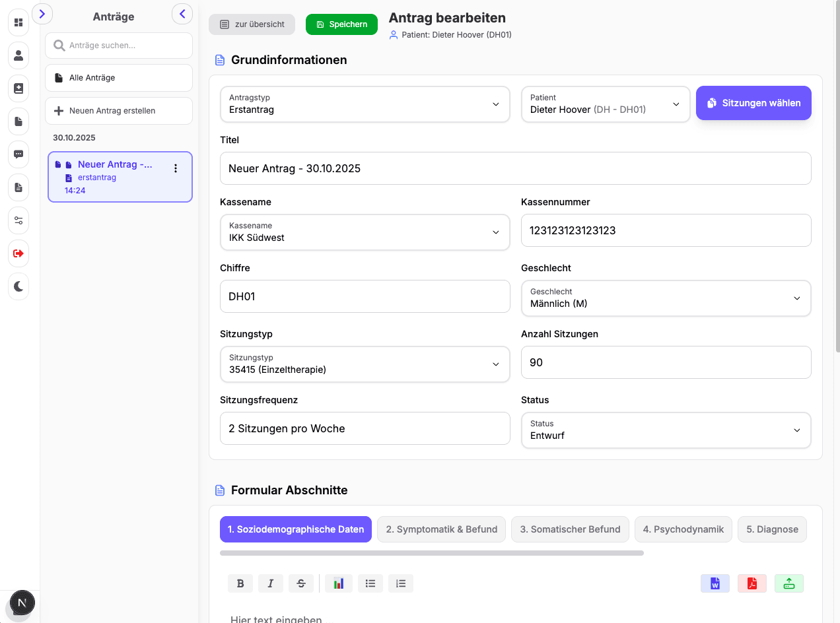840x623 pixels.
Task: Toggle dark mode with moon icon
Action: pos(18,286)
